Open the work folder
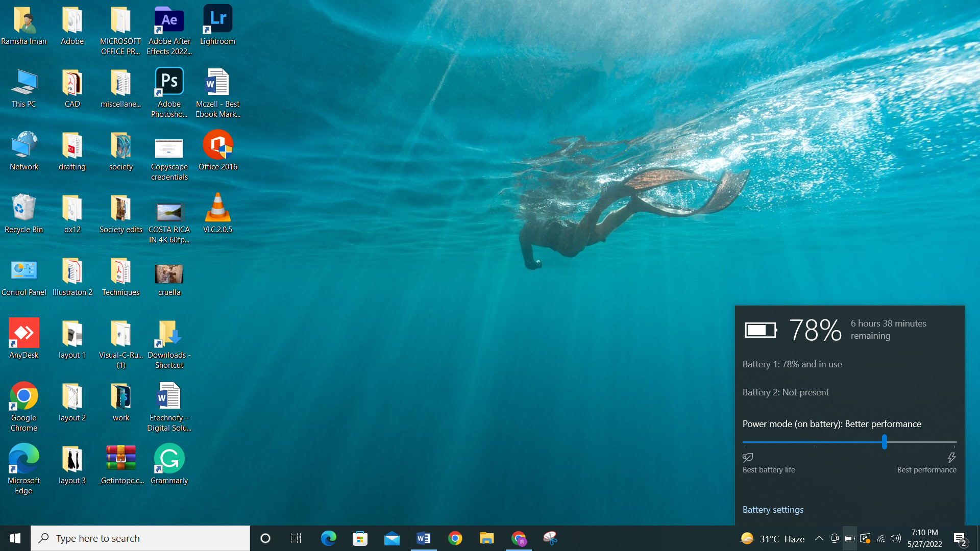Viewport: 980px width, 551px height. click(121, 402)
